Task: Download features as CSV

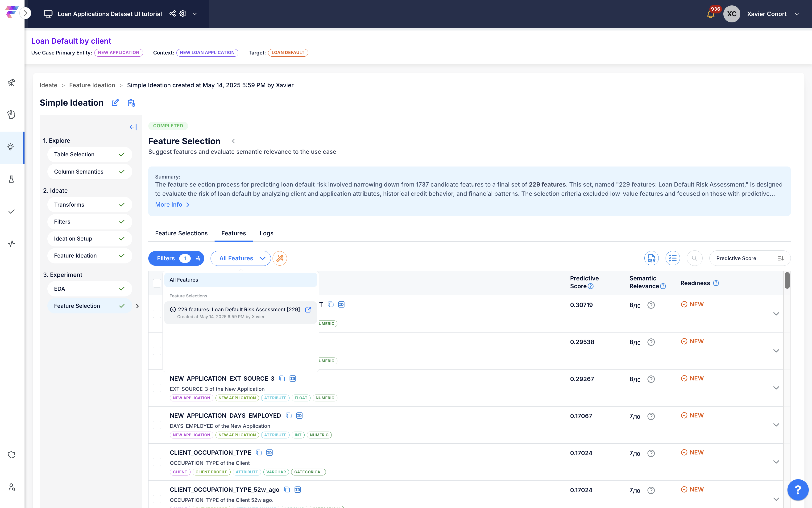Action: (x=651, y=258)
